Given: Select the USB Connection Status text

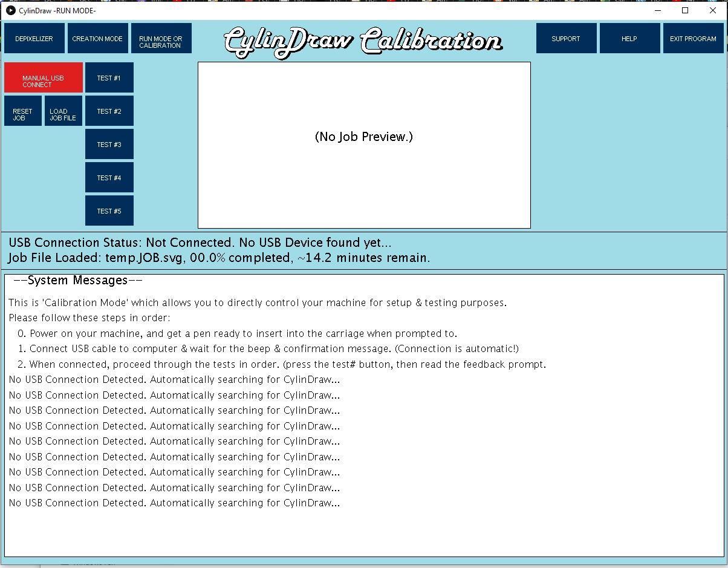Looking at the screenshot, I should pyautogui.click(x=200, y=243).
